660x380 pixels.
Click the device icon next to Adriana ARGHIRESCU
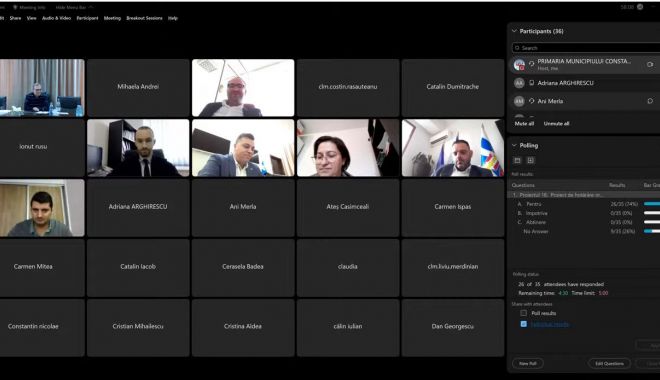click(x=532, y=83)
